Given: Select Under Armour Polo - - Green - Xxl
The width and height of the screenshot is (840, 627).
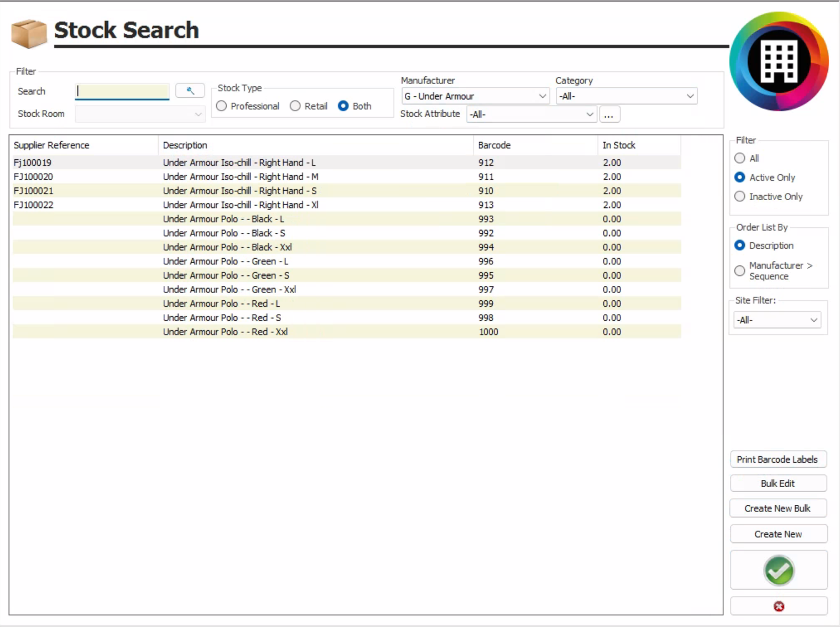Looking at the screenshot, I should (x=229, y=290).
